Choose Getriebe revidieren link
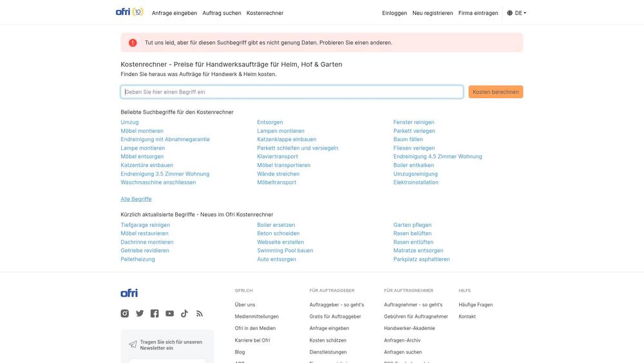644x363 pixels. (145, 250)
